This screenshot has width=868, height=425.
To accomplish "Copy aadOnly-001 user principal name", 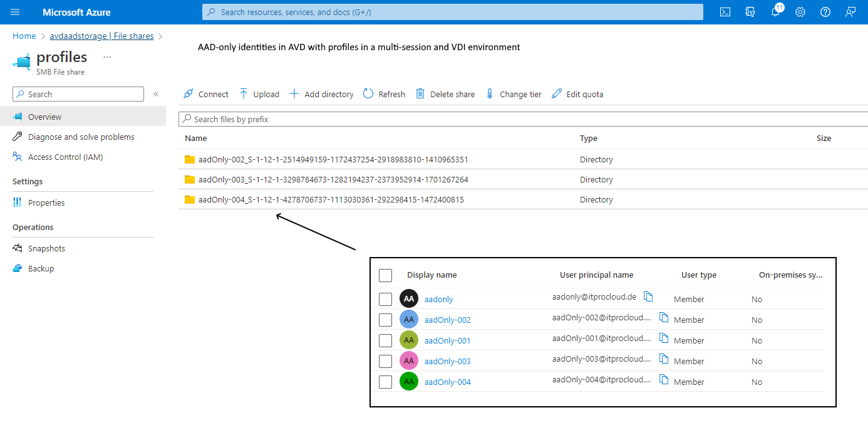I will 664,338.
